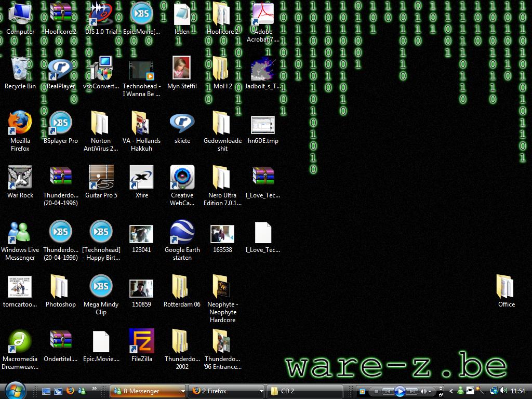
Task: Open the Office folder
Action: [506, 291]
